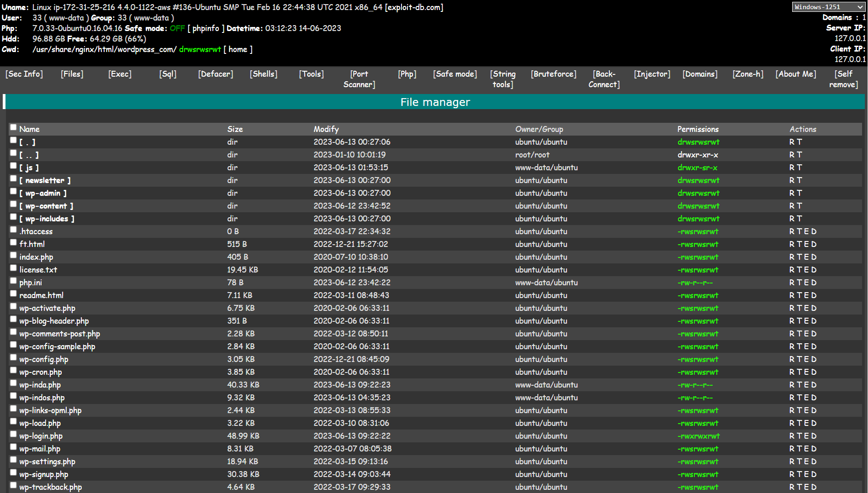Open the Port Scanner menu
The width and height of the screenshot is (868, 493).
(359, 79)
